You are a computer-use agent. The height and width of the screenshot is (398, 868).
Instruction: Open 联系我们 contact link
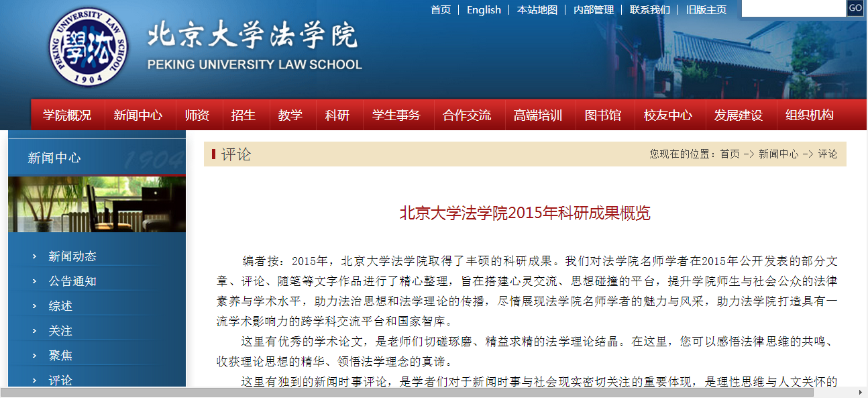649,9
